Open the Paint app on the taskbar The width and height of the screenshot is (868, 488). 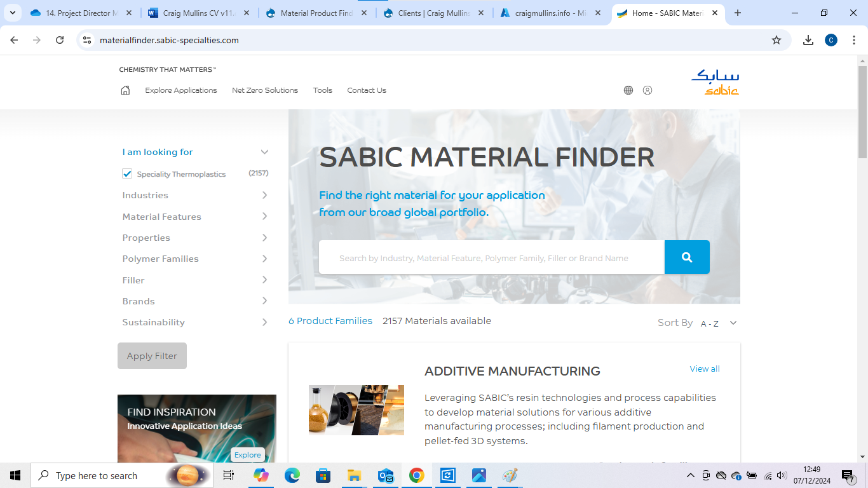(510, 475)
